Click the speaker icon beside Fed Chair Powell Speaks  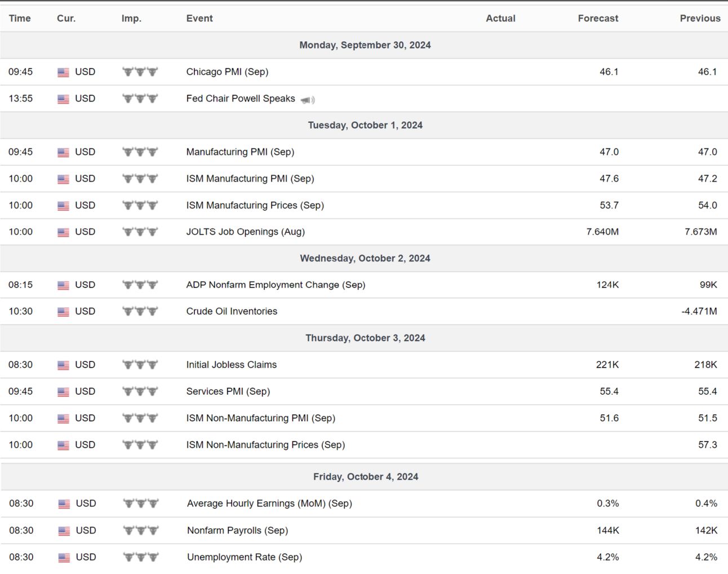point(308,100)
